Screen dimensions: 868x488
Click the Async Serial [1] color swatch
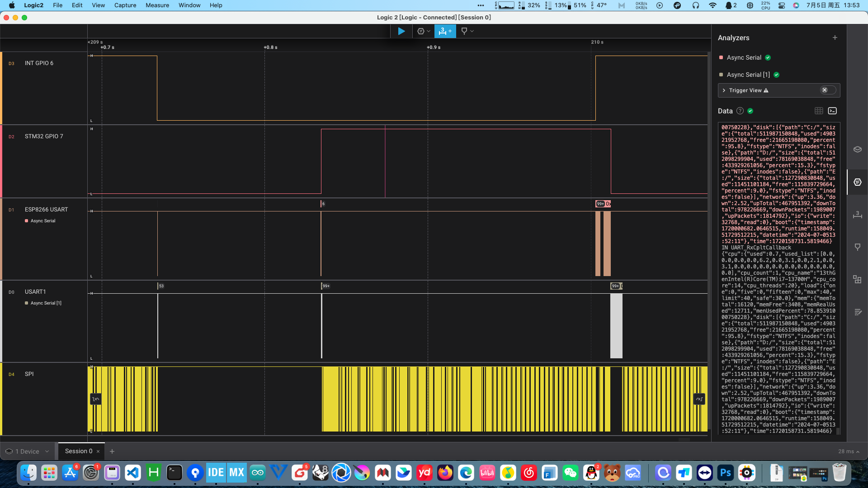pos(721,75)
